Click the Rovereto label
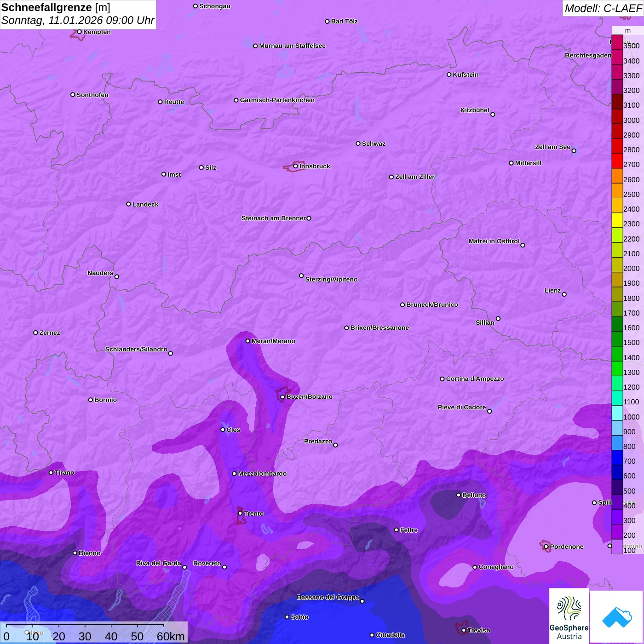This screenshot has width=644, height=644. (x=207, y=563)
